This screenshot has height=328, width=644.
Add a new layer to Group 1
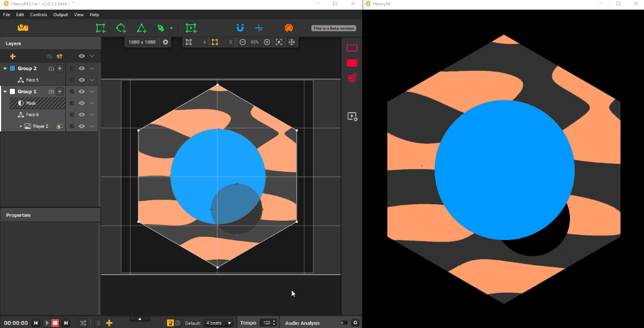[60, 92]
